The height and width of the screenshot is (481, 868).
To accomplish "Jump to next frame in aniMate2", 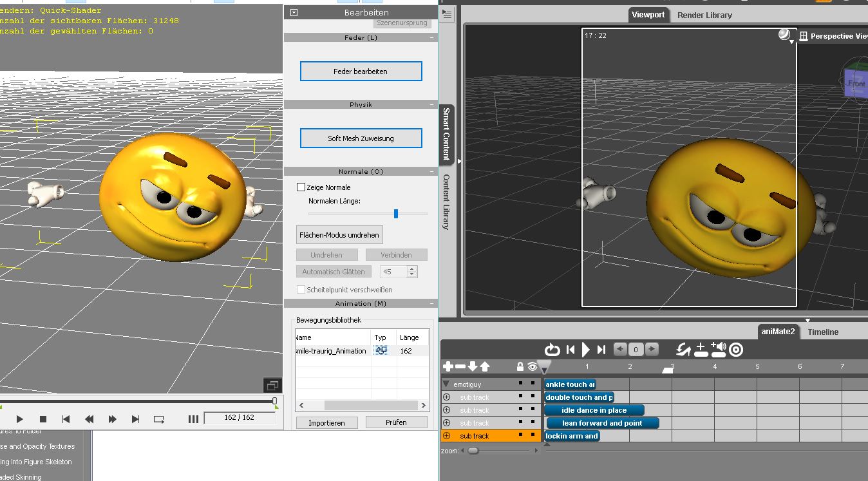I will pos(601,350).
